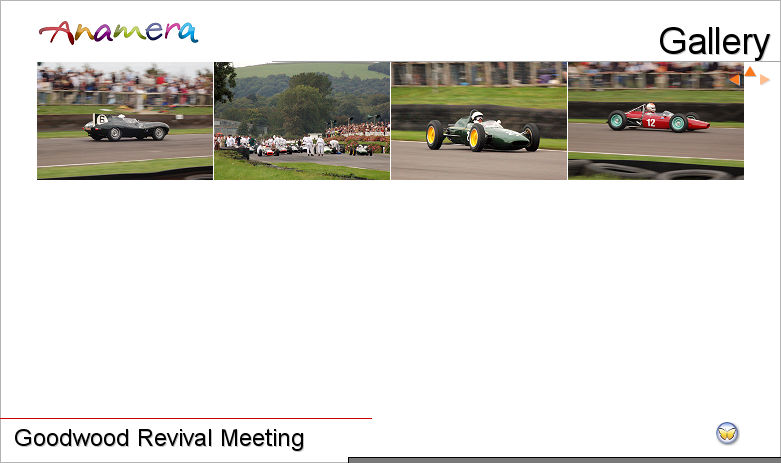This screenshot has width=781, height=463.
Task: Click the upward orange arrow icon
Action: tap(750, 71)
